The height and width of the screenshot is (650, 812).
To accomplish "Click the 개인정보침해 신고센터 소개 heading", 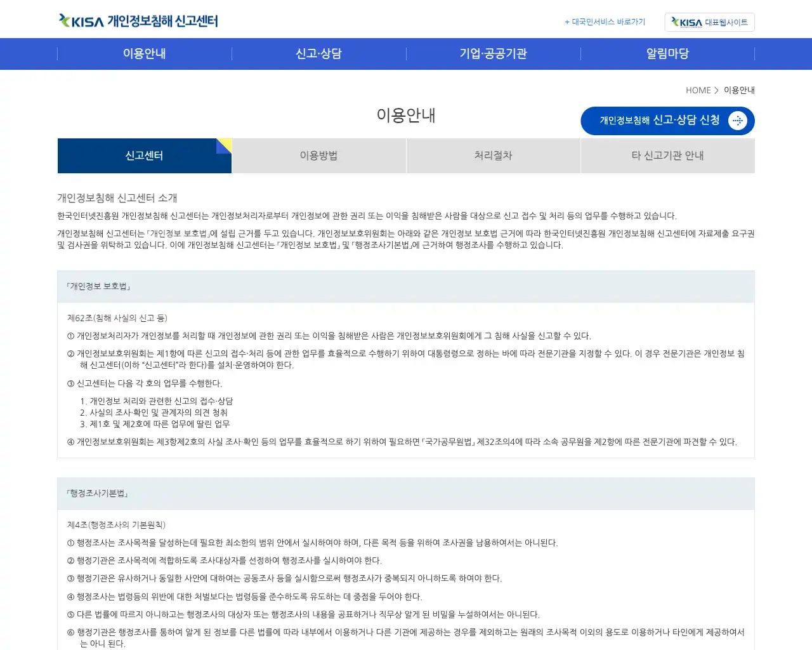I will coord(117,198).
